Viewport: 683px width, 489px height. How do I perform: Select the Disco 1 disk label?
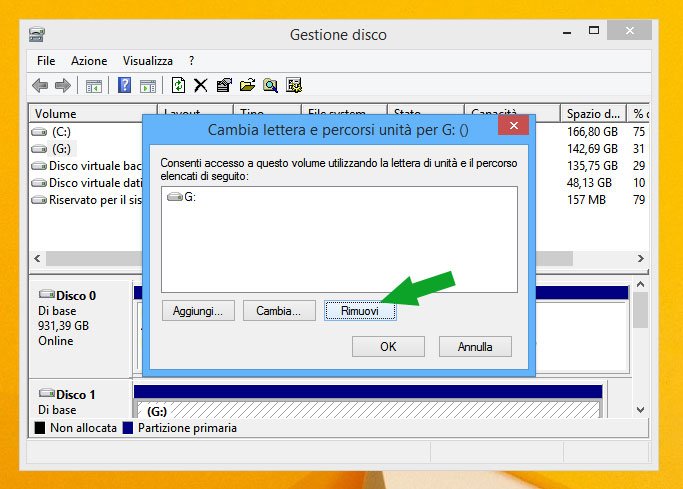point(68,395)
